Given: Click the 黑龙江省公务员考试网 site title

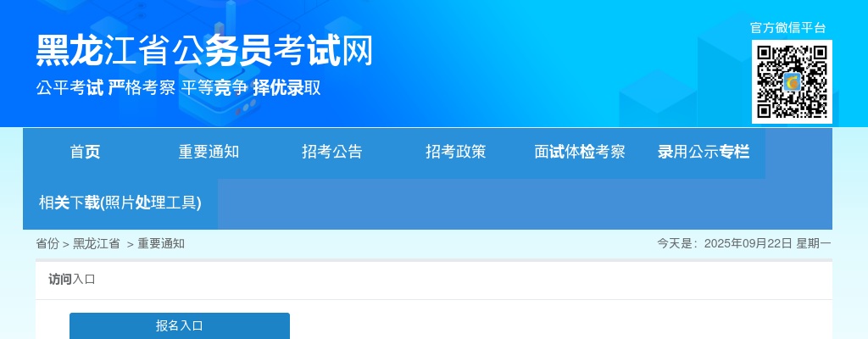Looking at the screenshot, I should click(205, 51).
